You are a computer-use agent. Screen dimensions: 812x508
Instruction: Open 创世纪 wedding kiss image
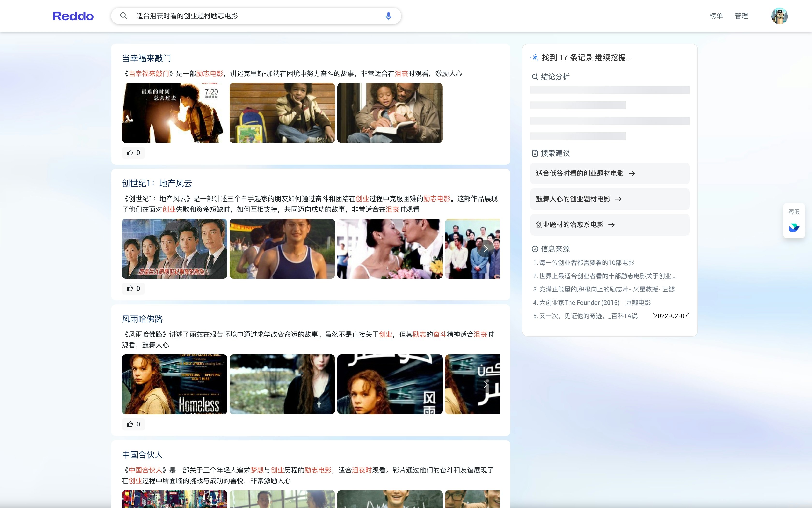(x=390, y=249)
